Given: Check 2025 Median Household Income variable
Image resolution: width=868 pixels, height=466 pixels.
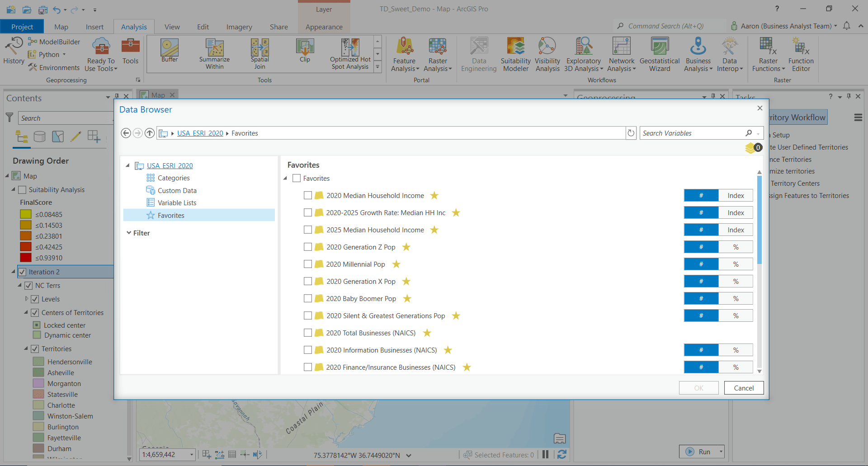Looking at the screenshot, I should [308, 230].
